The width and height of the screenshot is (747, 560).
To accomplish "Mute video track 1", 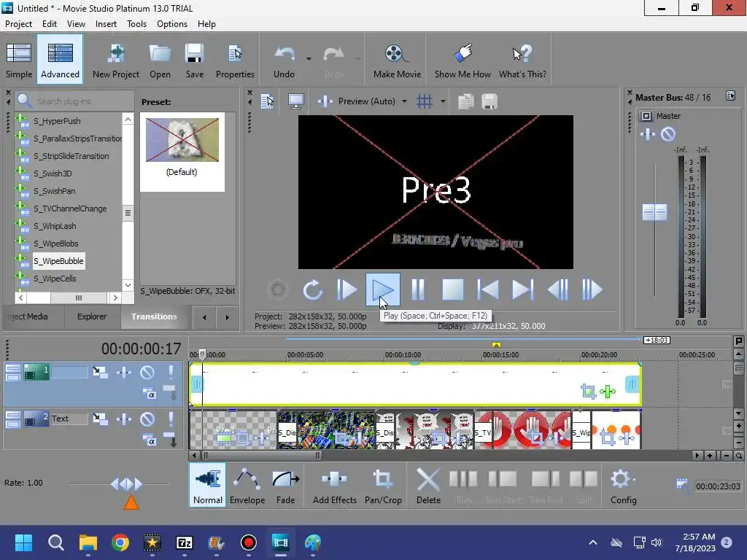I will pyautogui.click(x=147, y=373).
